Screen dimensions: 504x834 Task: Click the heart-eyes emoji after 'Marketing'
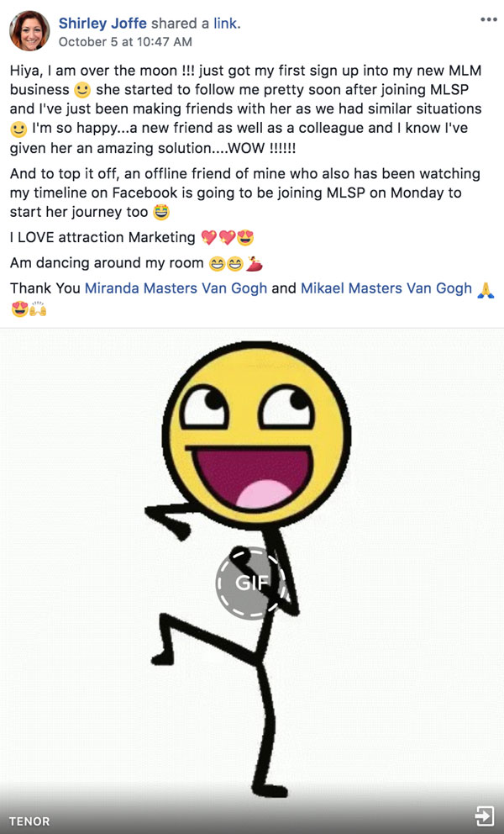(x=245, y=238)
